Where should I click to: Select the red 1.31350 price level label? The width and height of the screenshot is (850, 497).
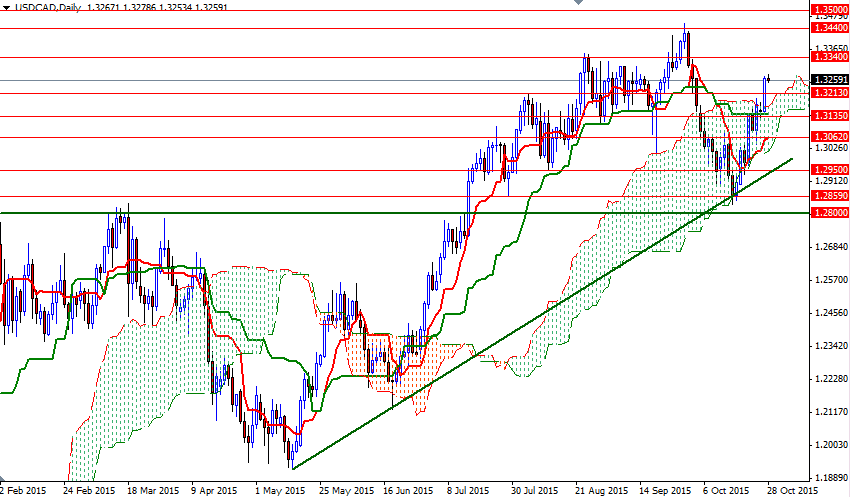pyautogui.click(x=829, y=115)
